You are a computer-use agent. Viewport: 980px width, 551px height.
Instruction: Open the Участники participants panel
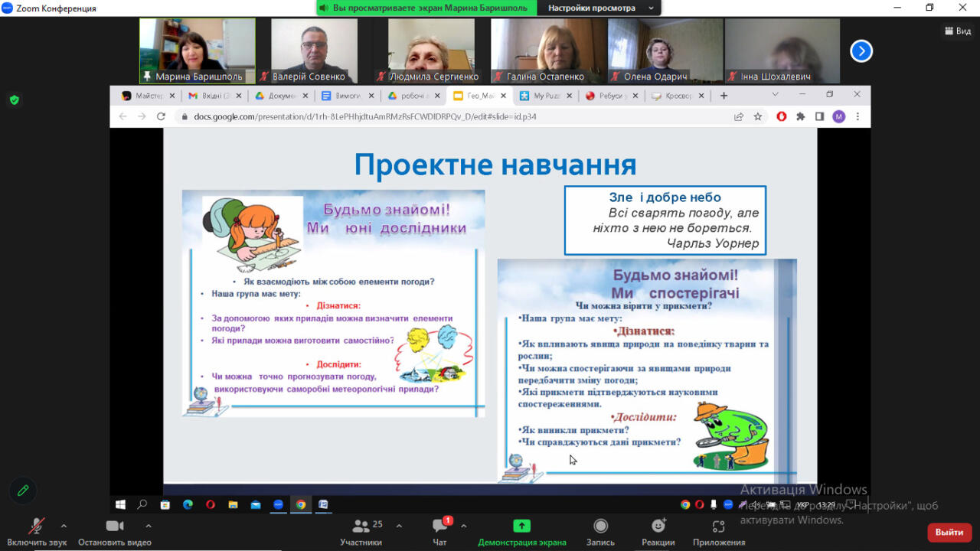[361, 532]
